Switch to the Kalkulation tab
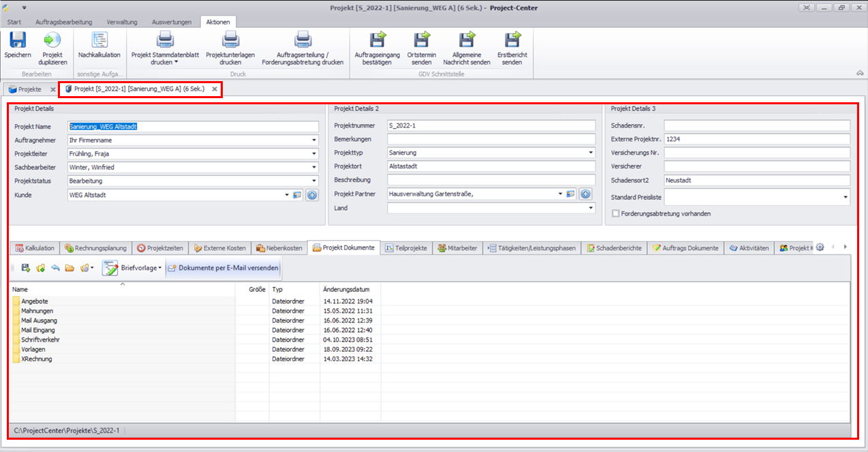Viewport: 868px width, 452px height. point(35,248)
